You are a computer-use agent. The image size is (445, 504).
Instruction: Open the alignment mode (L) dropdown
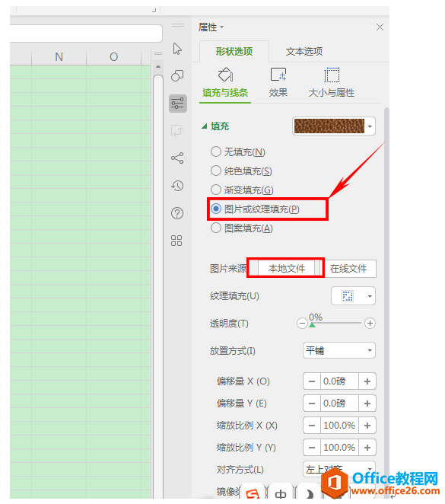tap(339, 469)
